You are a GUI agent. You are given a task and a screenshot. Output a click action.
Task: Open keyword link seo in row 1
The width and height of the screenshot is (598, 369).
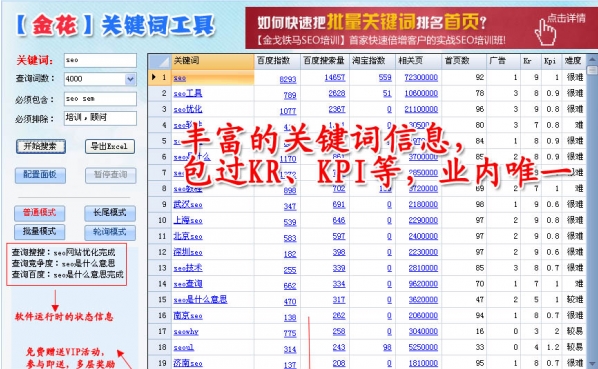[180, 78]
